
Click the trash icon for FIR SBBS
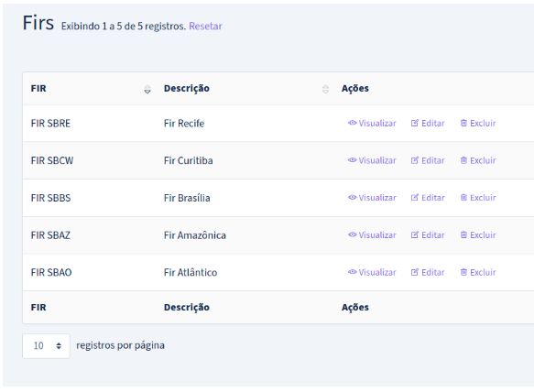[x=463, y=197]
